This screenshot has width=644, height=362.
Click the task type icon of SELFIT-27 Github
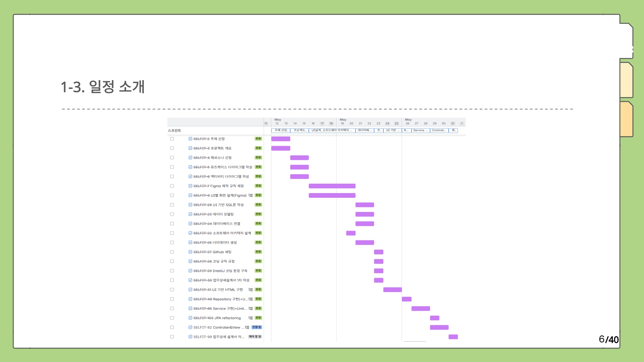(190, 252)
